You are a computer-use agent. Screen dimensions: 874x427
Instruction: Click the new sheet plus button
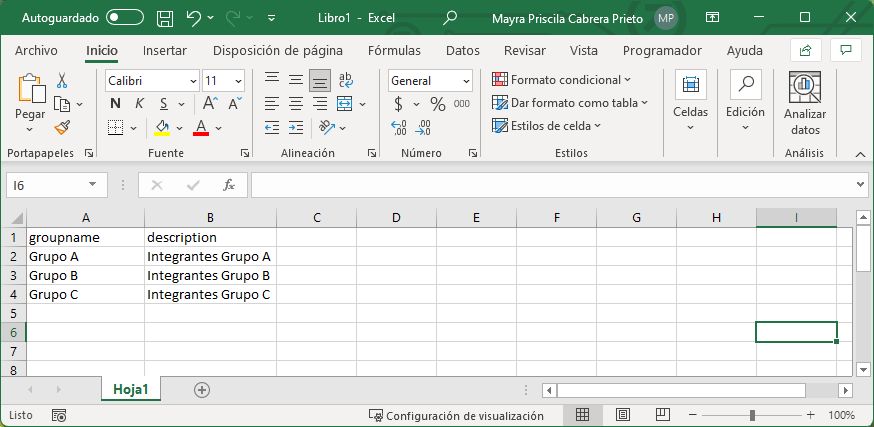point(202,389)
